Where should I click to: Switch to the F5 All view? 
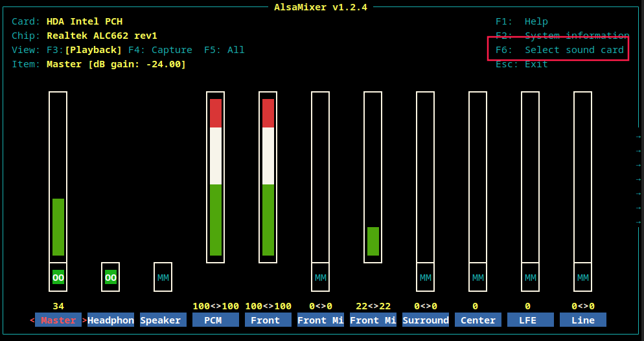point(224,50)
